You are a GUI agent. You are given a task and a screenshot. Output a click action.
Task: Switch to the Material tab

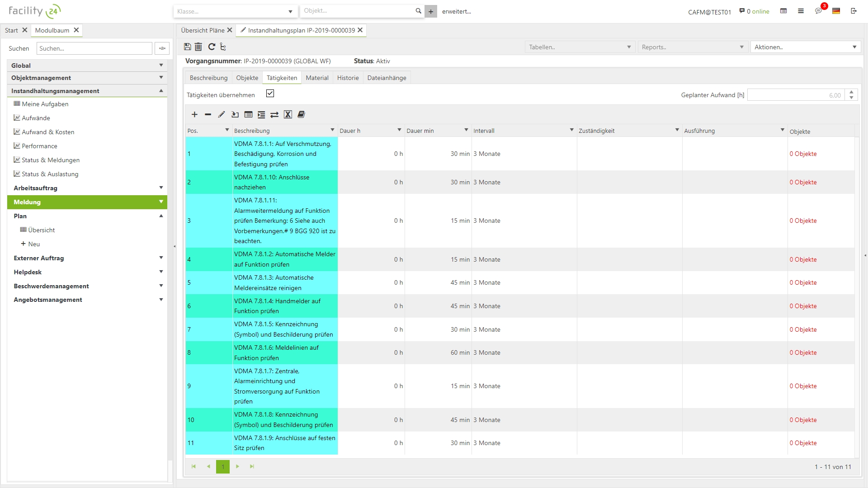317,78
